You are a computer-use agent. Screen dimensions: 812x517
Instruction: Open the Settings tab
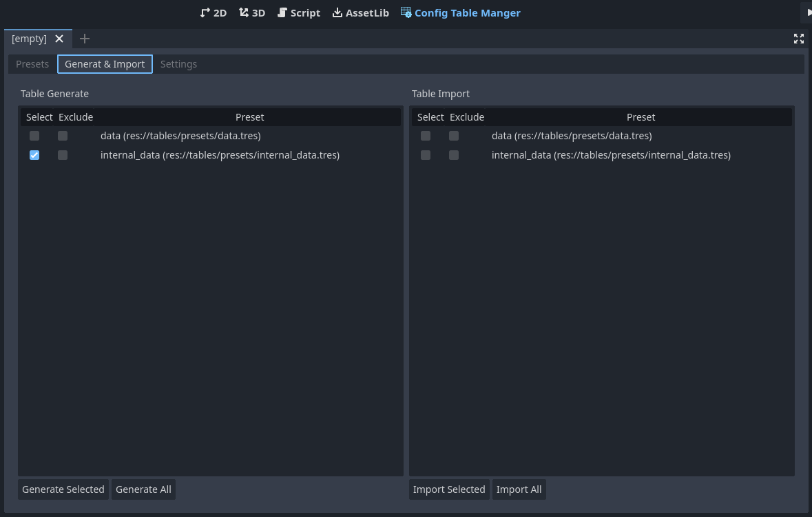[178, 64]
